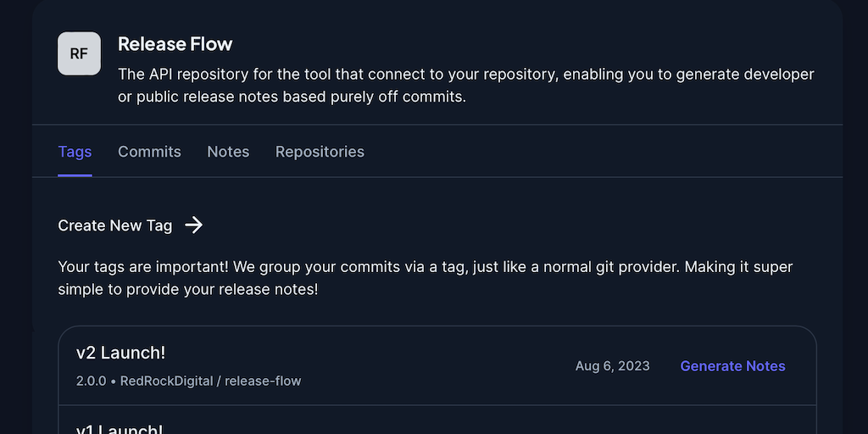Click the release-flow repository name

[x=263, y=381]
